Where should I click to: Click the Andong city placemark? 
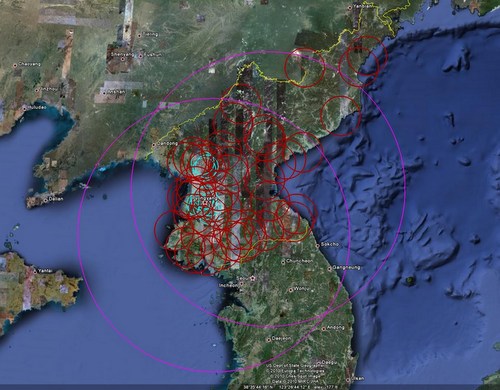pyautogui.click(x=324, y=329)
